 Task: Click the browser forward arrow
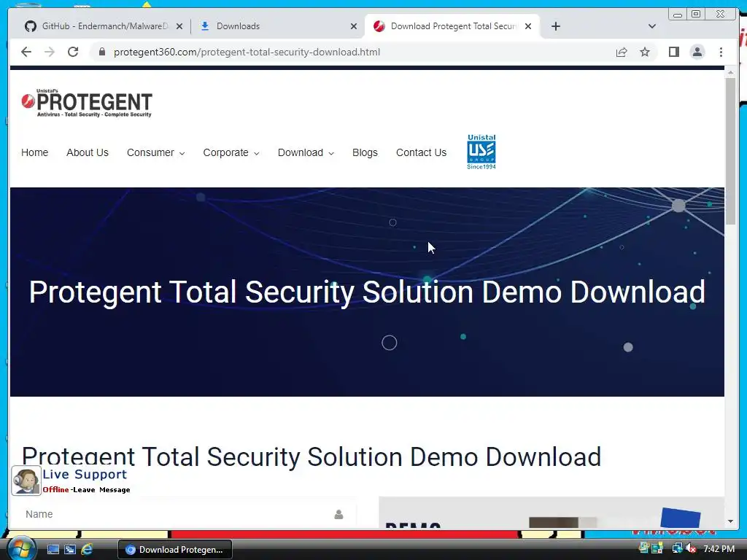(x=50, y=52)
